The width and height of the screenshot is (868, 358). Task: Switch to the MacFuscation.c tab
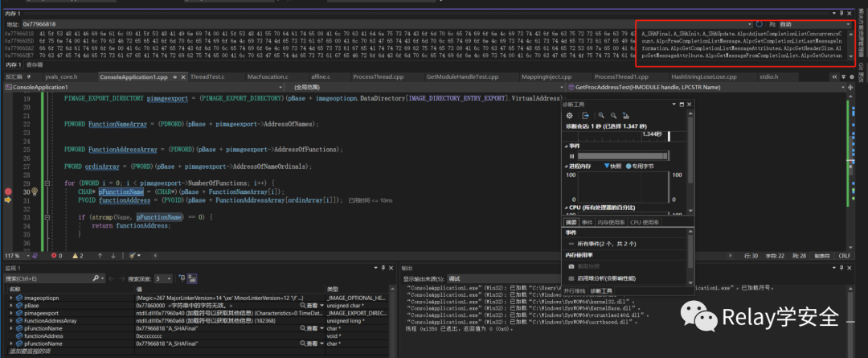click(x=268, y=77)
